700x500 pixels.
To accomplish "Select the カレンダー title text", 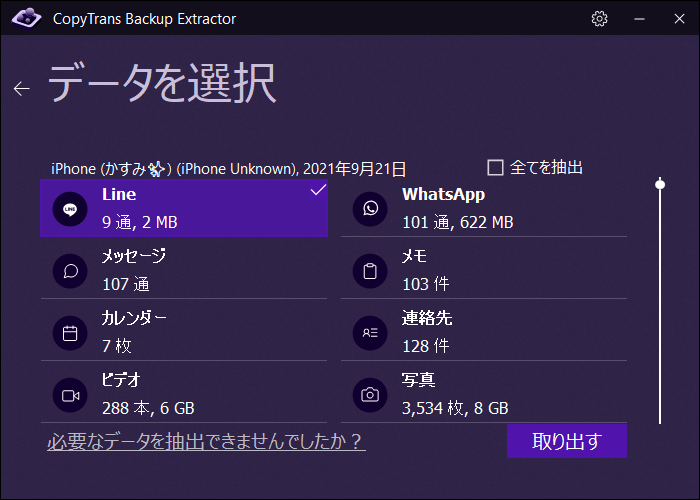I will tap(134, 318).
